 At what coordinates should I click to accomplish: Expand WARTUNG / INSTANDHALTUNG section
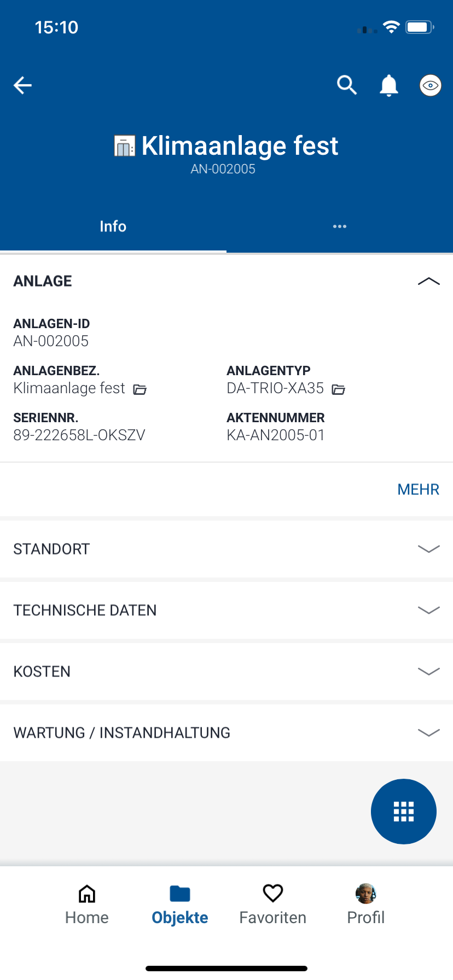click(x=428, y=733)
